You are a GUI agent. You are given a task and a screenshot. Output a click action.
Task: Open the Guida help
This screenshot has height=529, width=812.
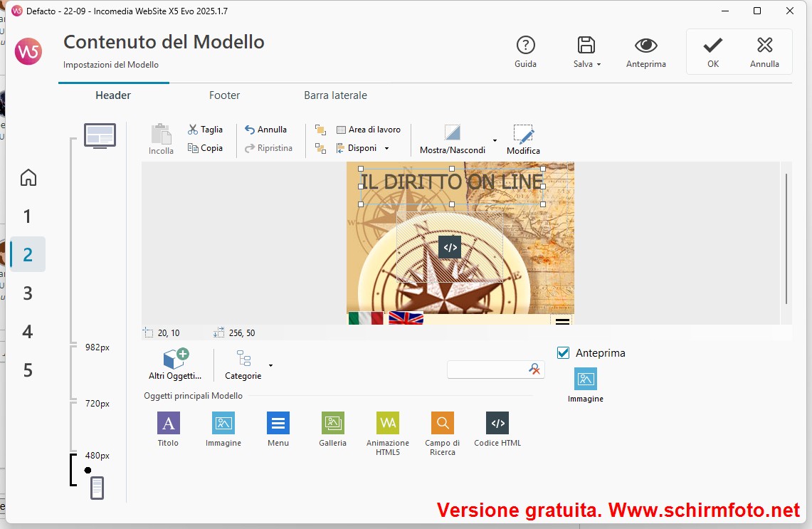tap(525, 52)
